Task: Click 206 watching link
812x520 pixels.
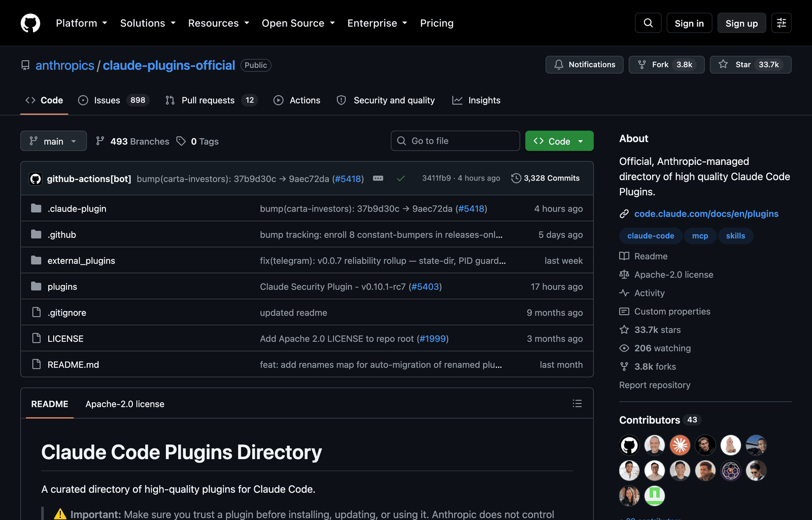Action: (x=655, y=349)
